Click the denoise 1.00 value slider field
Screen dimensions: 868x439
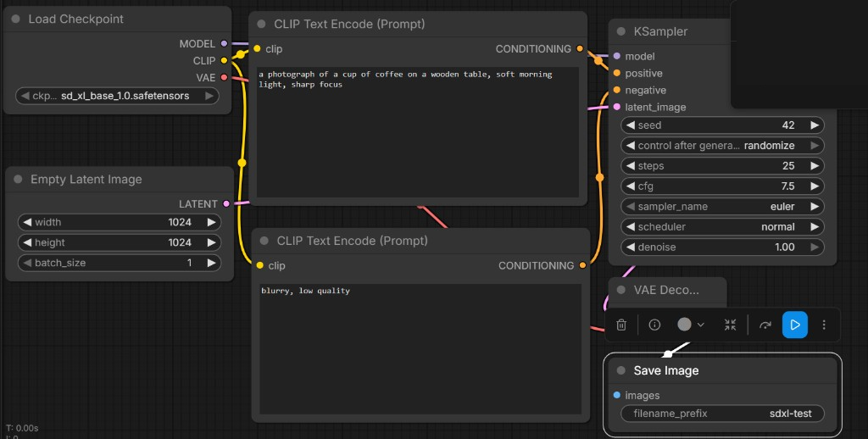pyautogui.click(x=722, y=247)
